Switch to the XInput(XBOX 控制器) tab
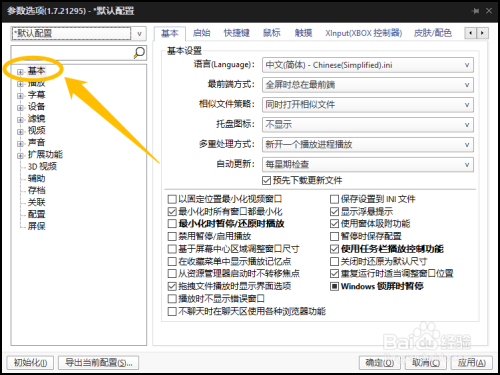This screenshot has width=500, height=375. coord(364,33)
